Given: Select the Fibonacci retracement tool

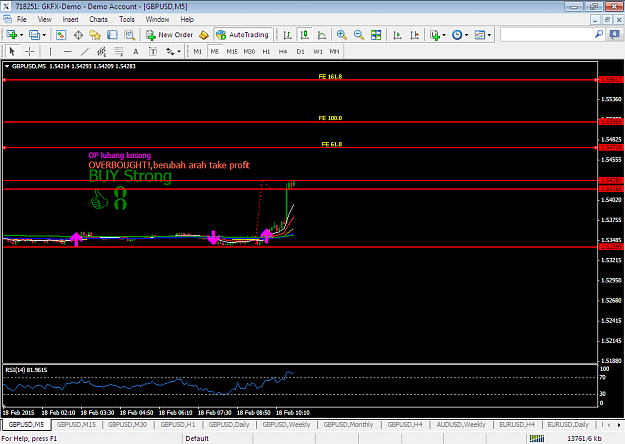Looking at the screenshot, I should pyautogui.click(x=119, y=51).
